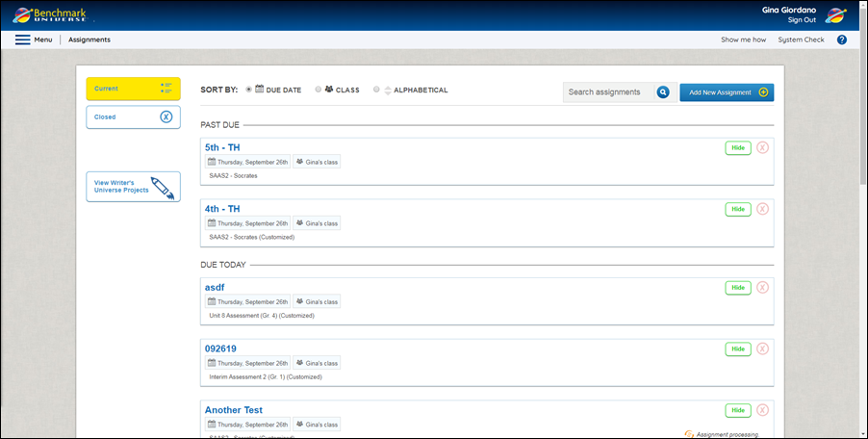
Task: Delete the Another Test assignment with the X icon
Action: 762,410
